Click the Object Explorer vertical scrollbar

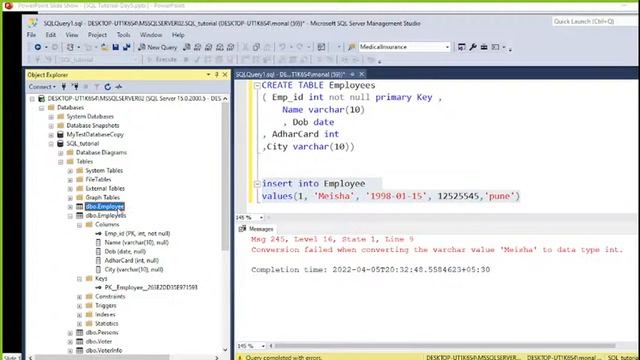pos(225,176)
